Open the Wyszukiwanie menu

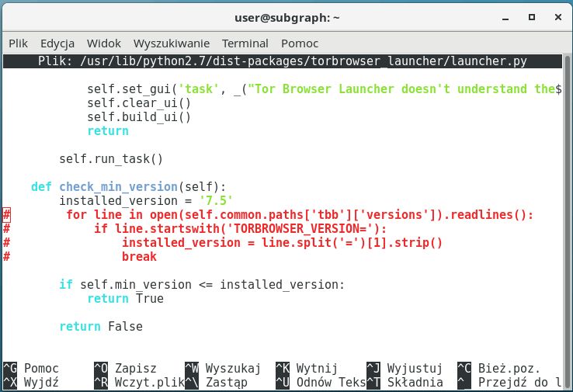[172, 43]
